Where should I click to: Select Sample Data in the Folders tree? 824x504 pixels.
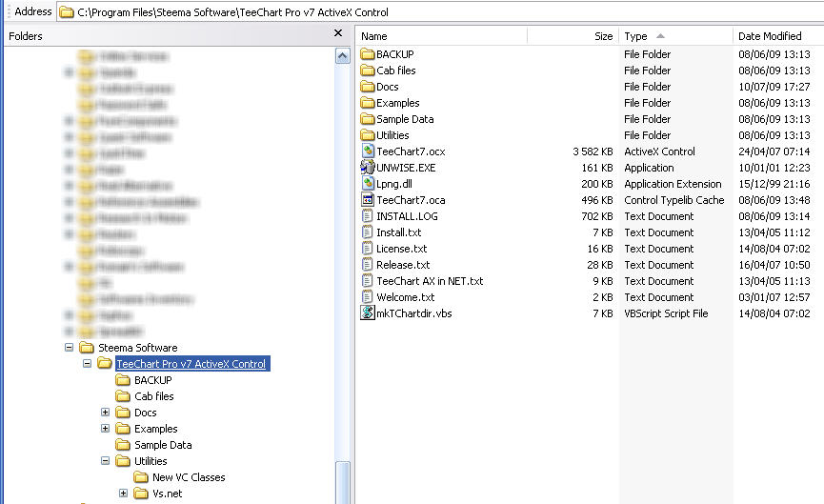163,445
